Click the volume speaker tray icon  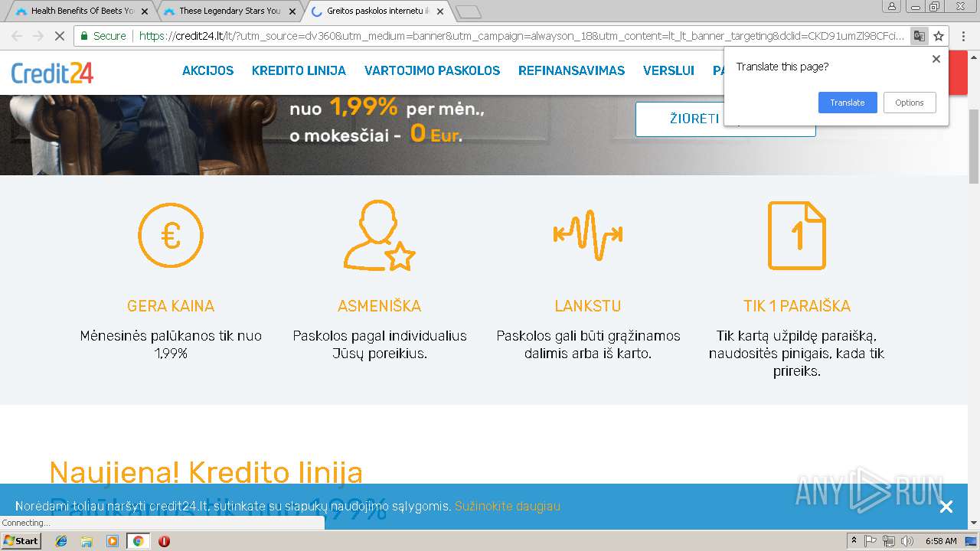tap(906, 541)
